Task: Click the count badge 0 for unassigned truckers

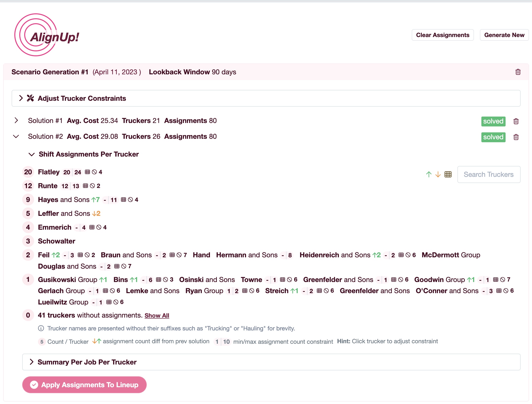Action: click(28, 315)
